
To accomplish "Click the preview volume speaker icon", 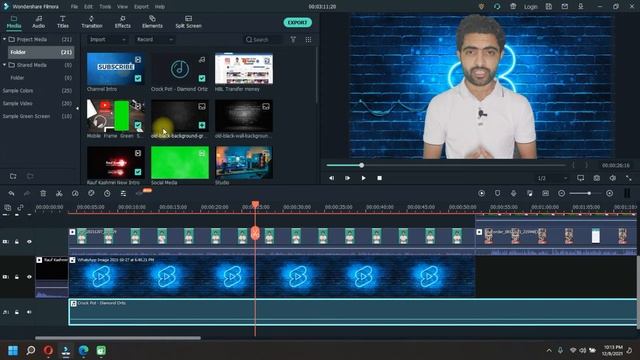I will [x=613, y=178].
